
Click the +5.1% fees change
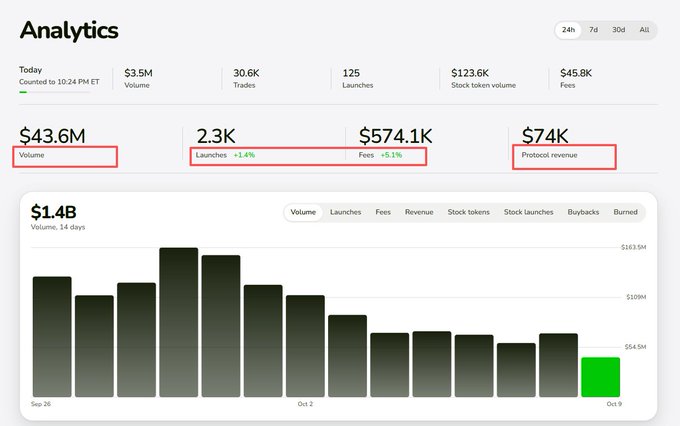coord(391,155)
